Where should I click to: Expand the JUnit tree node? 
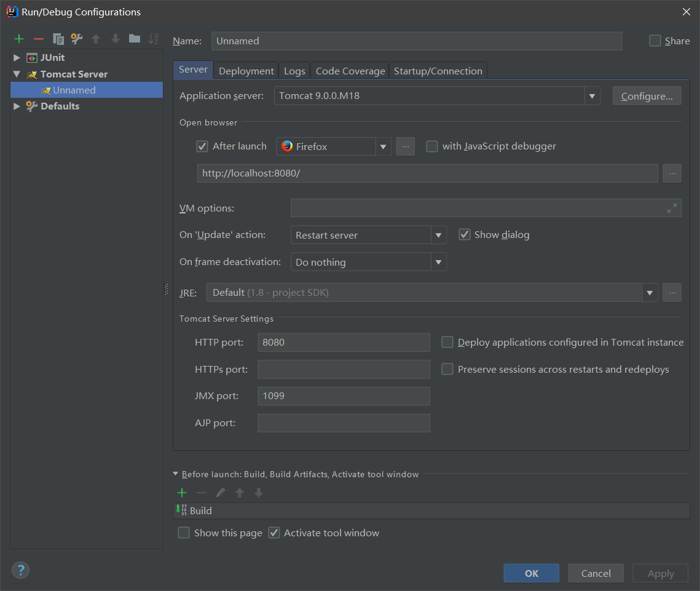pos(17,58)
